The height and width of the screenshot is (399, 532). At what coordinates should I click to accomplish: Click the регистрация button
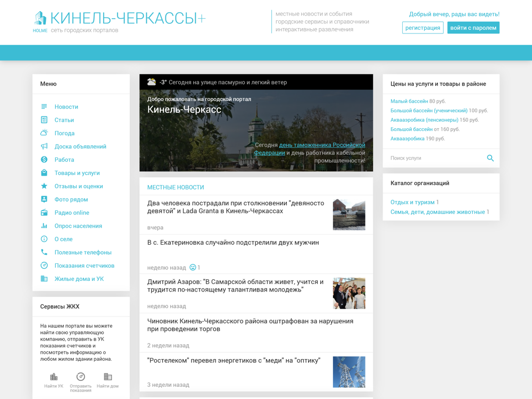[423, 28]
